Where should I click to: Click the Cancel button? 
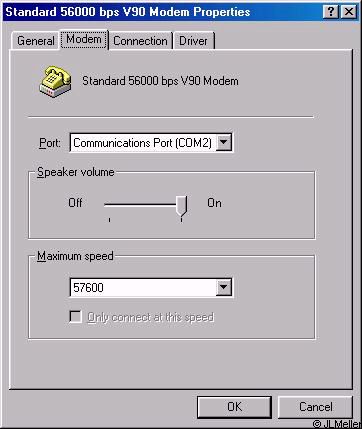pos(315,407)
